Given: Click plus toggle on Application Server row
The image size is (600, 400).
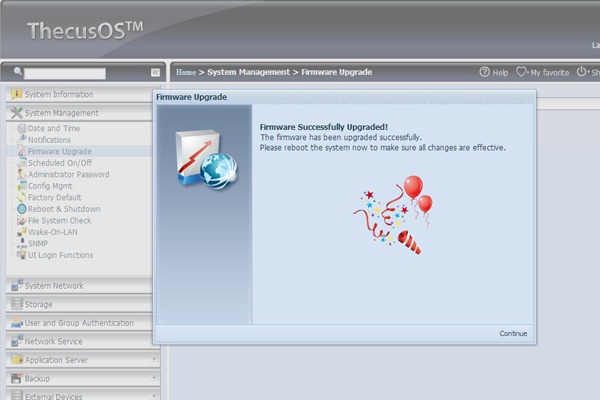Looking at the screenshot, I should pyautogui.click(x=154, y=359).
